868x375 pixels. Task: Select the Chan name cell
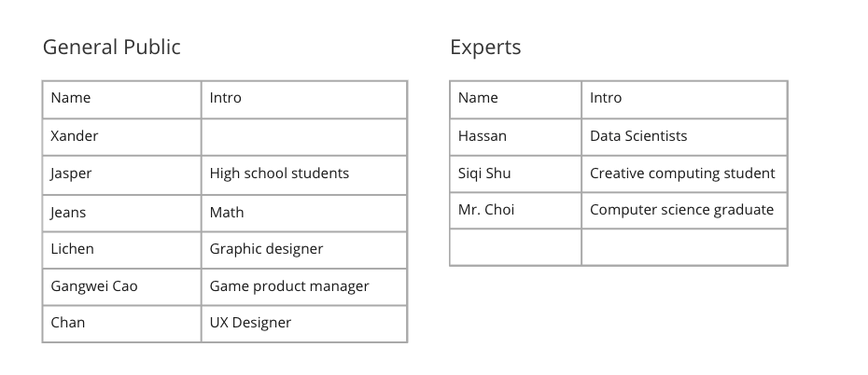coord(121,323)
